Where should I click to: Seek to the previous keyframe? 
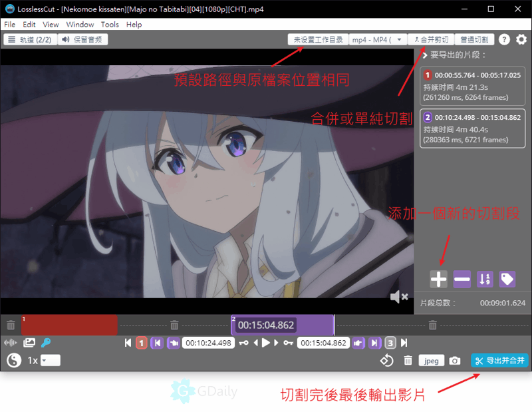click(243, 343)
